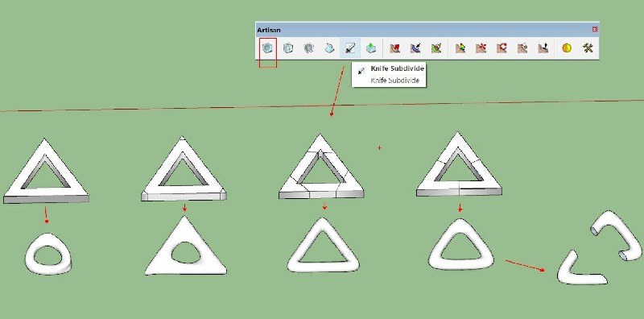
Task: Choose the Smooth Selection sphere icon
Action: click(309, 48)
